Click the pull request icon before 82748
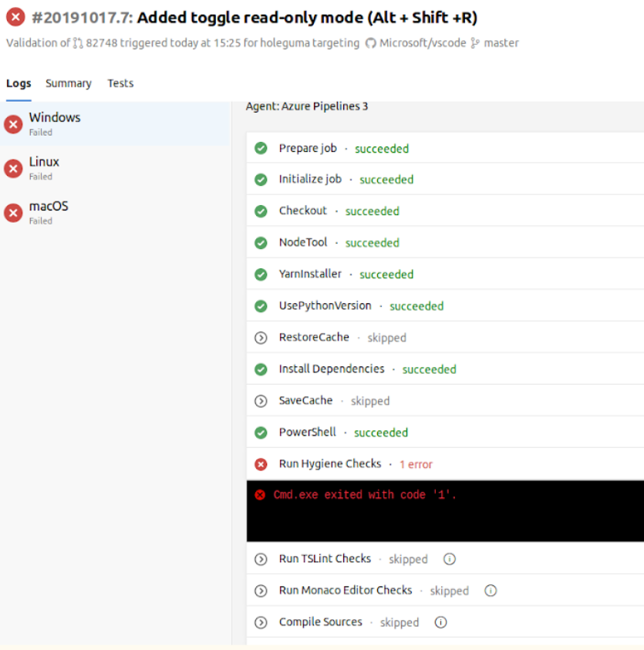The width and height of the screenshot is (644, 650). pos(78,43)
